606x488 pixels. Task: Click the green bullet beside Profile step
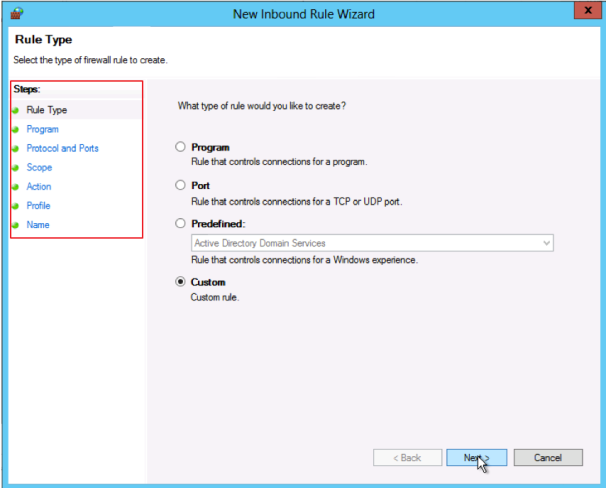pos(15,206)
